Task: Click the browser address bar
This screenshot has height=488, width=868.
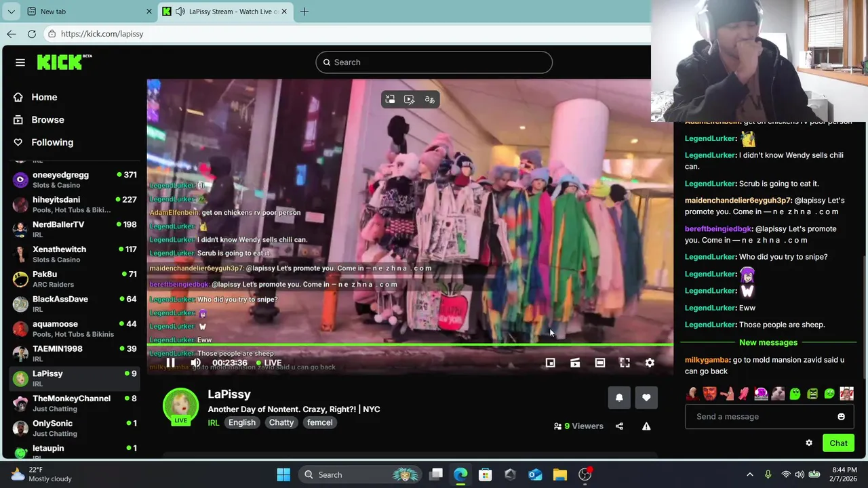Action: tap(347, 34)
